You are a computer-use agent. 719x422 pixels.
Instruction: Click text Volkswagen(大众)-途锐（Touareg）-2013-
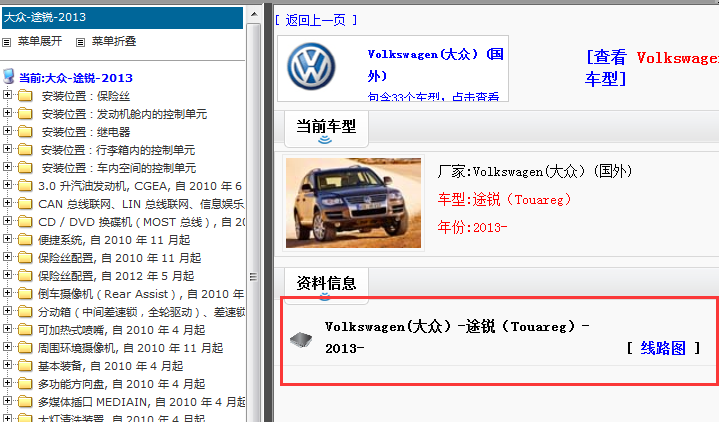pos(457,337)
